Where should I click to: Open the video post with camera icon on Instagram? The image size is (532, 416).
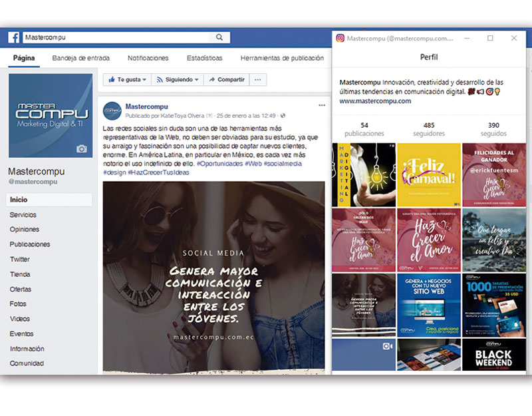(x=364, y=355)
